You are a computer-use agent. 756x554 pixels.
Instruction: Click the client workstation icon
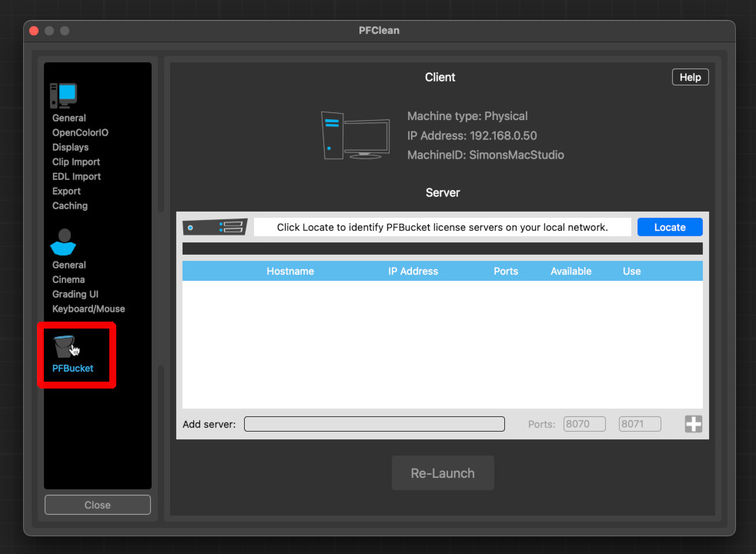[356, 135]
